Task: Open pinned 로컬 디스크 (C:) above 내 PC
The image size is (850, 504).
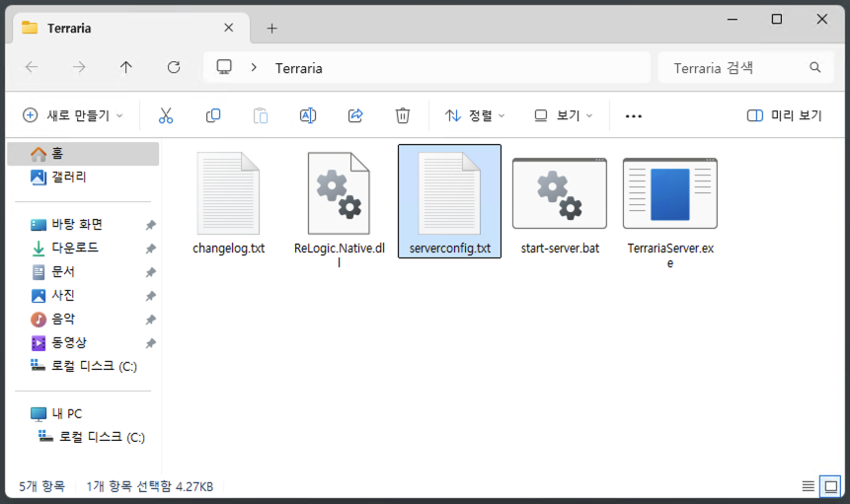Action: 83,367
